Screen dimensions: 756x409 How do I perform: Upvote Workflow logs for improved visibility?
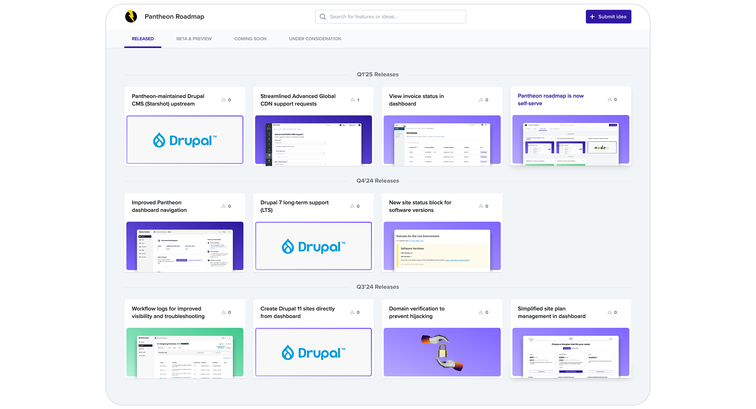click(x=225, y=313)
